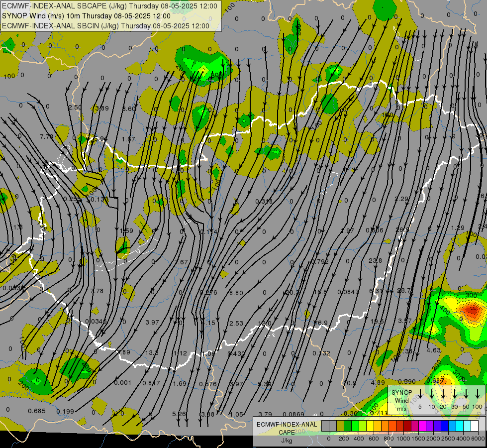Screen dimensions: 487x448
Task: Click the 5.39 value on the map
Action: coord(265,384)
